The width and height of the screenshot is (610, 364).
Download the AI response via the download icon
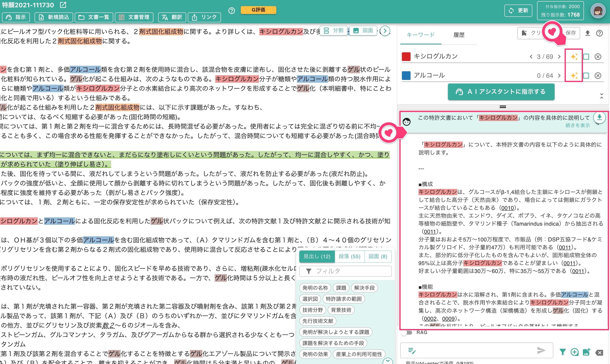click(599, 117)
